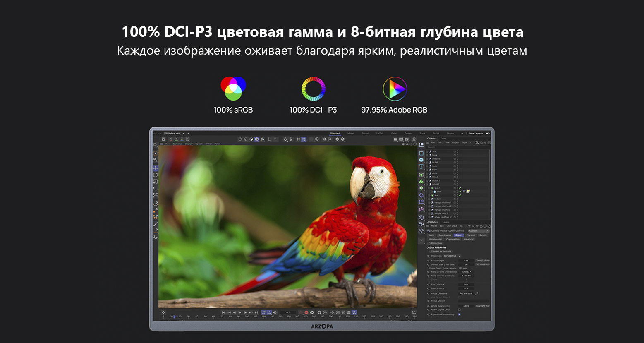Enable the Affect Lights Only checkbox
The width and height of the screenshot is (644, 343).
click(x=459, y=310)
